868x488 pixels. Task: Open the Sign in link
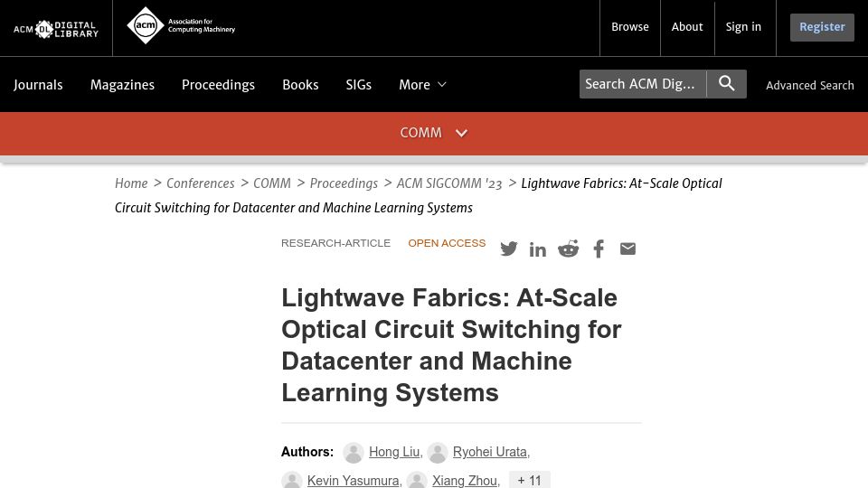click(x=743, y=26)
